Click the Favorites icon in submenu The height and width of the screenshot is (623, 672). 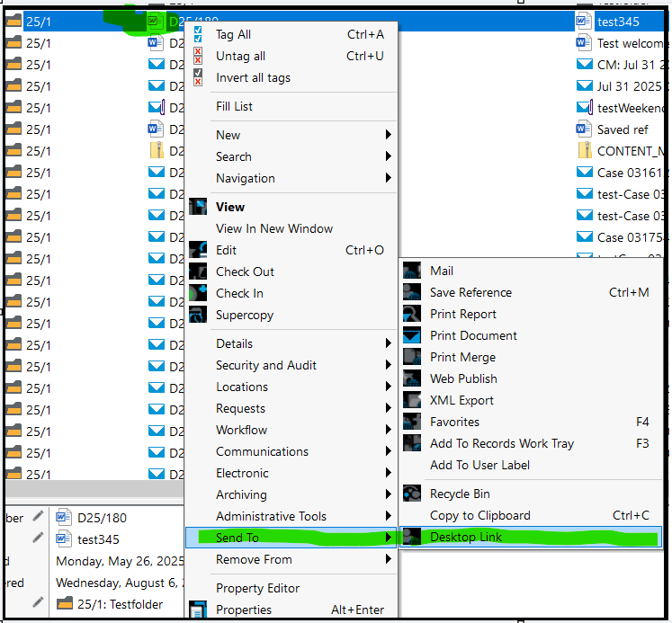(412, 422)
